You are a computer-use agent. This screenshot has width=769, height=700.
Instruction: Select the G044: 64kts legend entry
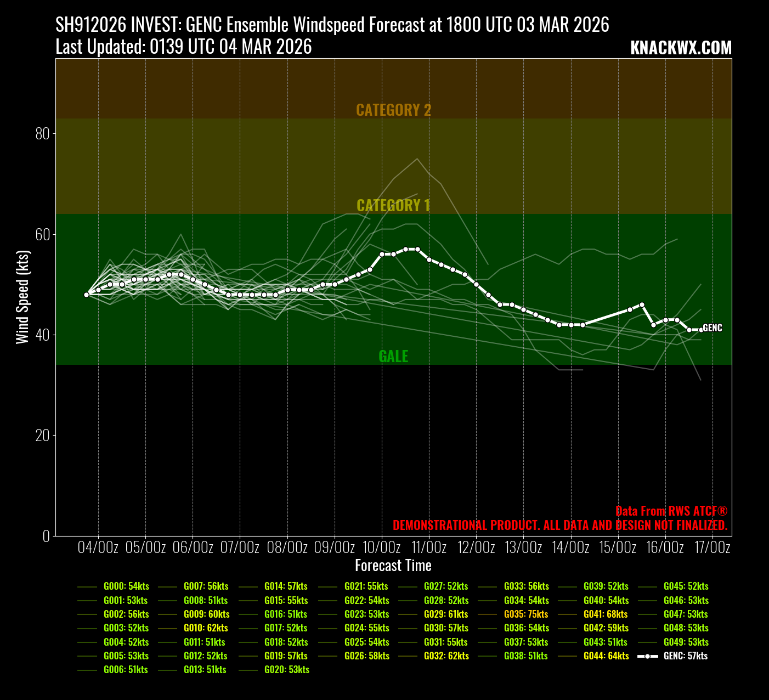(x=606, y=656)
